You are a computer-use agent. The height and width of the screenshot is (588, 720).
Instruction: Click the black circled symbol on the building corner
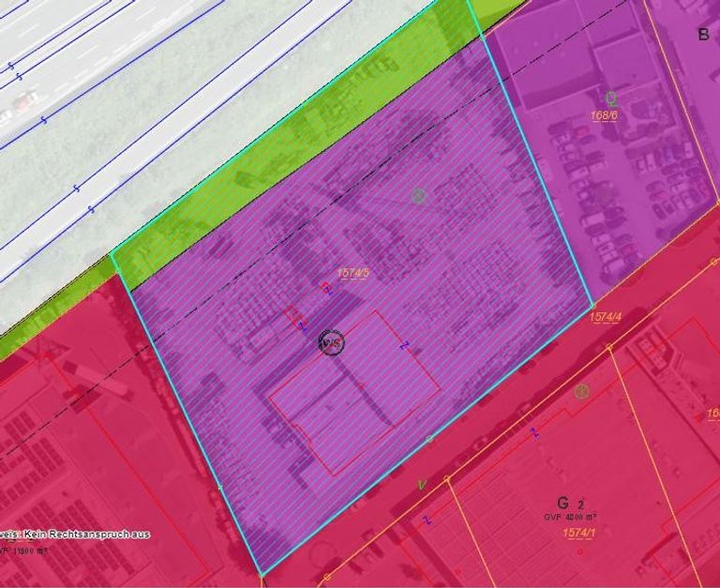pyautogui.click(x=332, y=343)
